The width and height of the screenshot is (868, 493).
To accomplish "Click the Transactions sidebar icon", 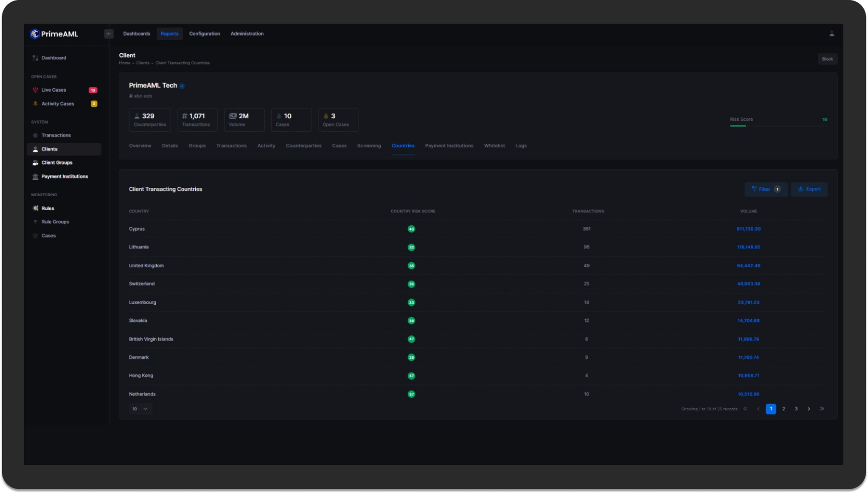I will 35,136.
